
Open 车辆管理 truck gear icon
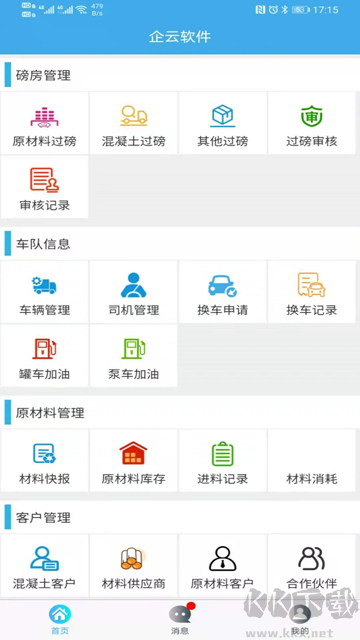click(44, 285)
